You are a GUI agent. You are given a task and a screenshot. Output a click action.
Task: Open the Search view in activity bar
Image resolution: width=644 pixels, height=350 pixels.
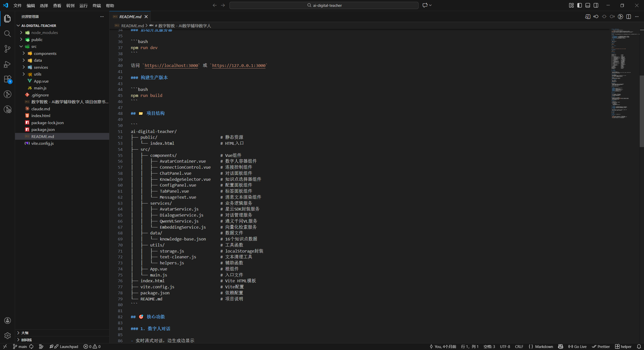click(x=7, y=34)
